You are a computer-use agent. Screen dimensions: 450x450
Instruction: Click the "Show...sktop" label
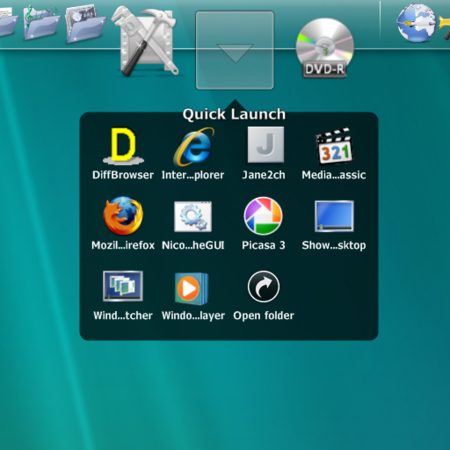334,245
